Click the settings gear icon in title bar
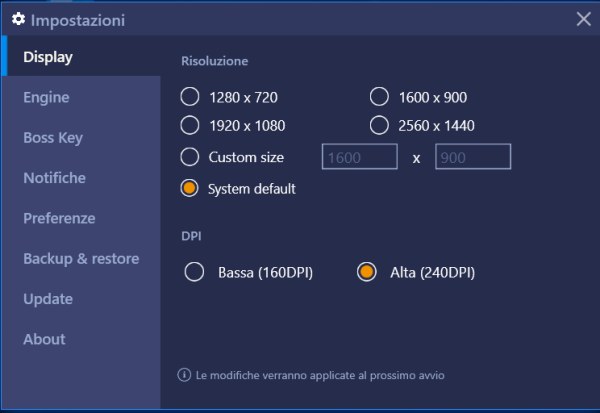This screenshot has height=413, width=600. coord(17,19)
